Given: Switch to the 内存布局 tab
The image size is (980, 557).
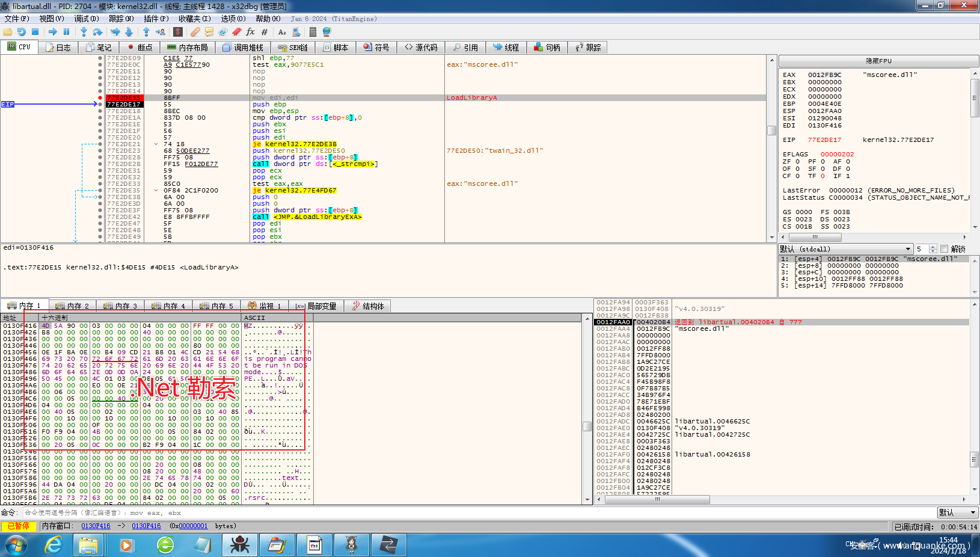Looking at the screenshot, I should (187, 48).
